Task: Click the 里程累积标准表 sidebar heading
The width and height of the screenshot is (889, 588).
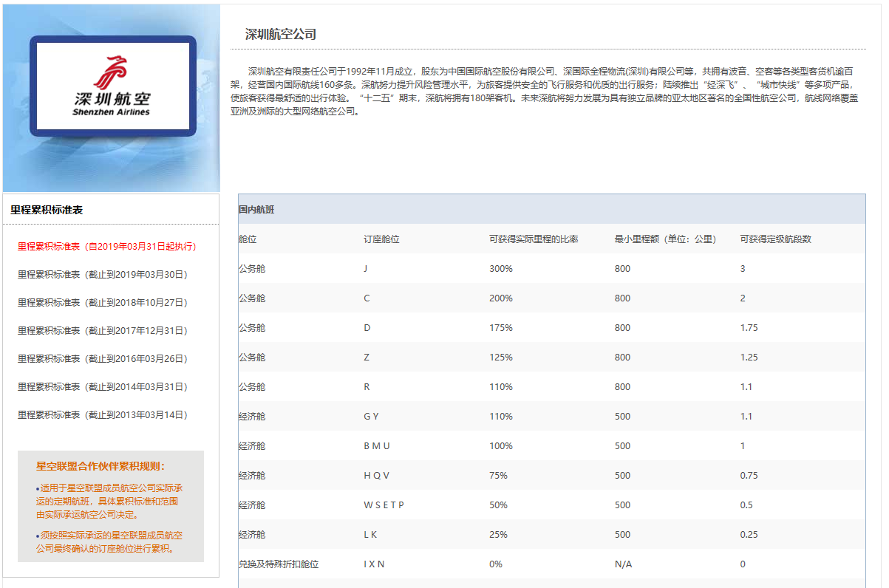Action: click(x=47, y=210)
